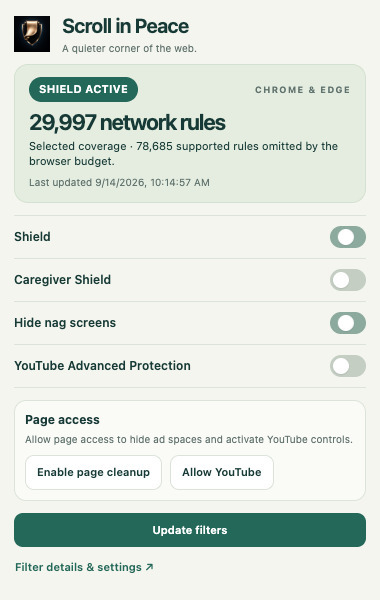Image resolution: width=380 pixels, height=600 pixels.
Task: Click the Last updated timestamp text
Action: tap(119, 183)
